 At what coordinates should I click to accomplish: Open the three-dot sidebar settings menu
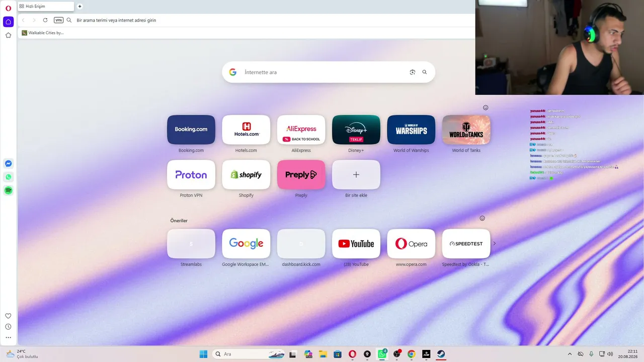click(8, 337)
